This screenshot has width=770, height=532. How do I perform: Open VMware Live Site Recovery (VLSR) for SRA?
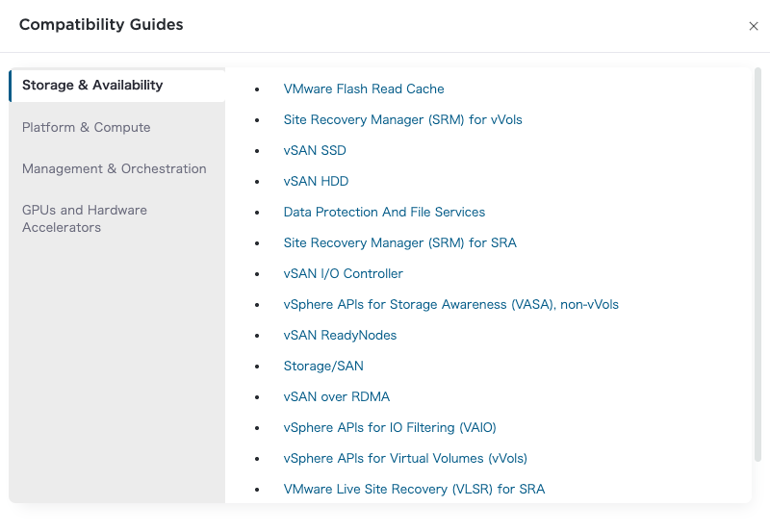(414, 489)
